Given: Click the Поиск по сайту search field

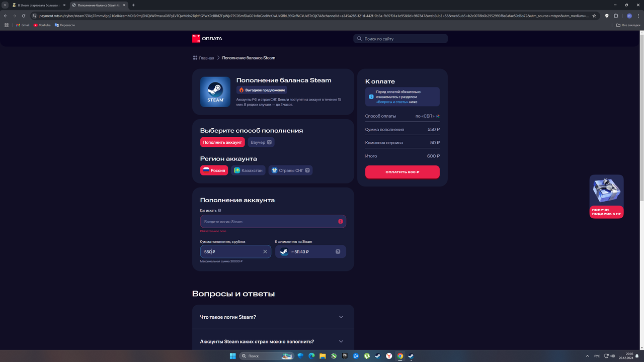Looking at the screenshot, I should [x=400, y=39].
